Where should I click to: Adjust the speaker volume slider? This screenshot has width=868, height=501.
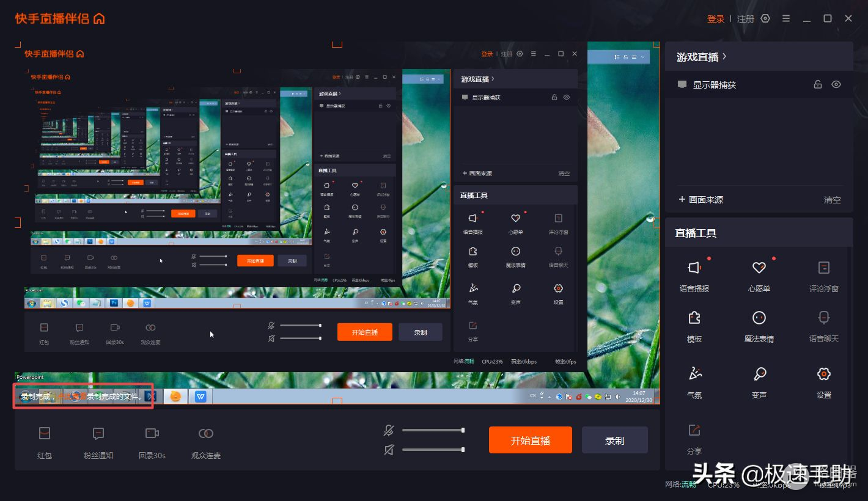(433, 450)
